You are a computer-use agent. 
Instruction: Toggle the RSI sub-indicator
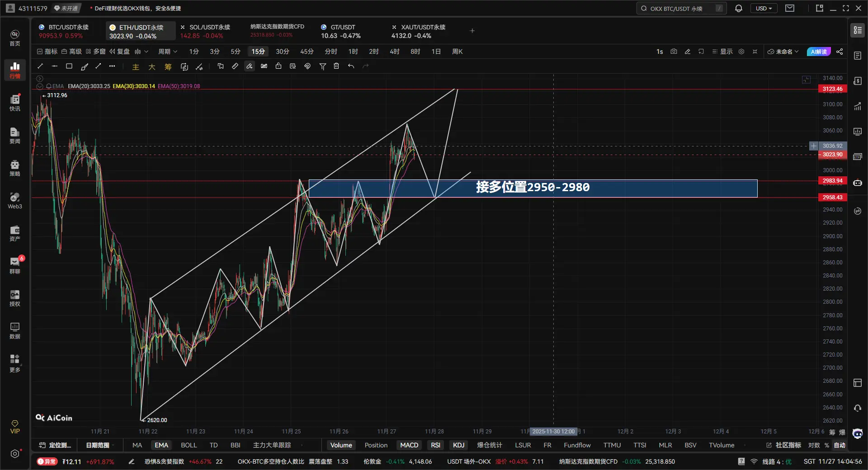coord(435,445)
